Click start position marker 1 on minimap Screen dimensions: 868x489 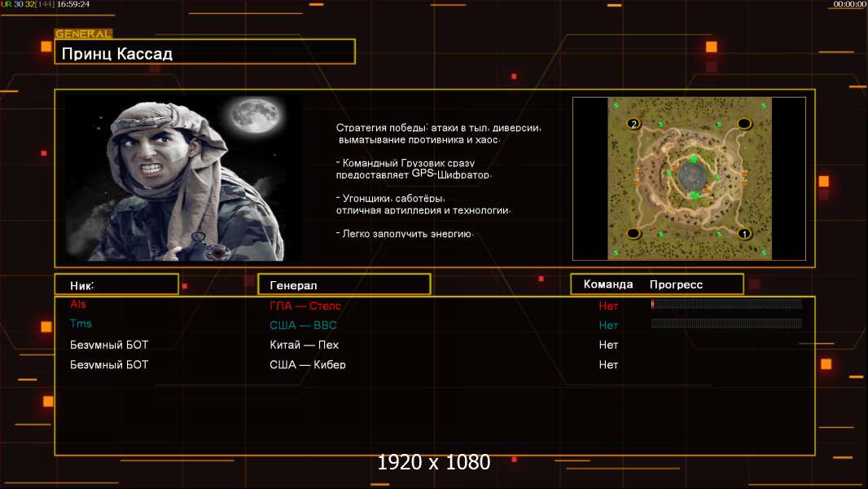[744, 234]
